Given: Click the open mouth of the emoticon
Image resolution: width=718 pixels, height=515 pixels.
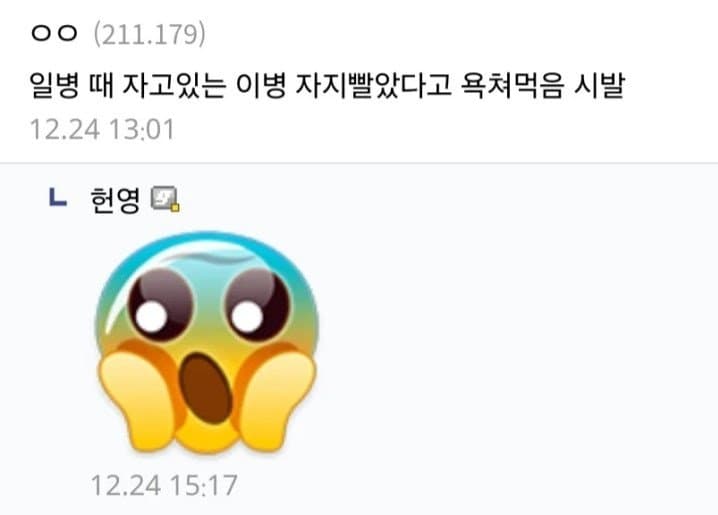Looking at the screenshot, I should point(206,388).
